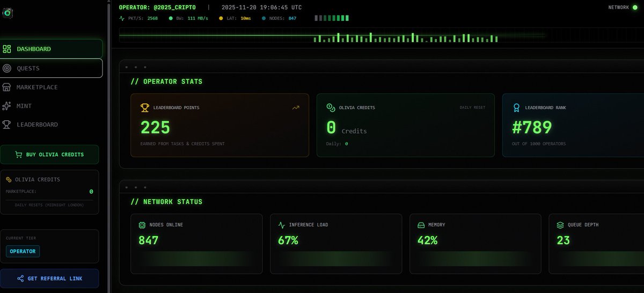Viewport: 644px width, 293px height.
Task: Click the Operator Stats heading
Action: click(167, 82)
